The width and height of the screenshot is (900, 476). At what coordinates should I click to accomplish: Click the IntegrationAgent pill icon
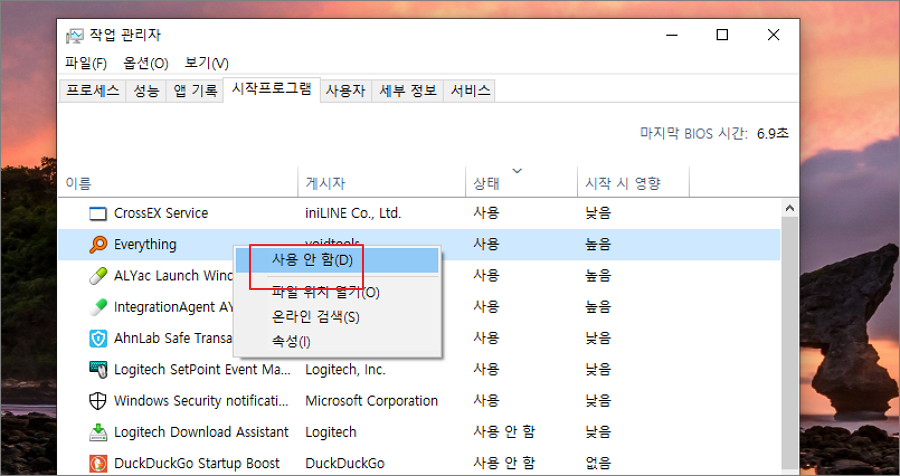tap(98, 307)
